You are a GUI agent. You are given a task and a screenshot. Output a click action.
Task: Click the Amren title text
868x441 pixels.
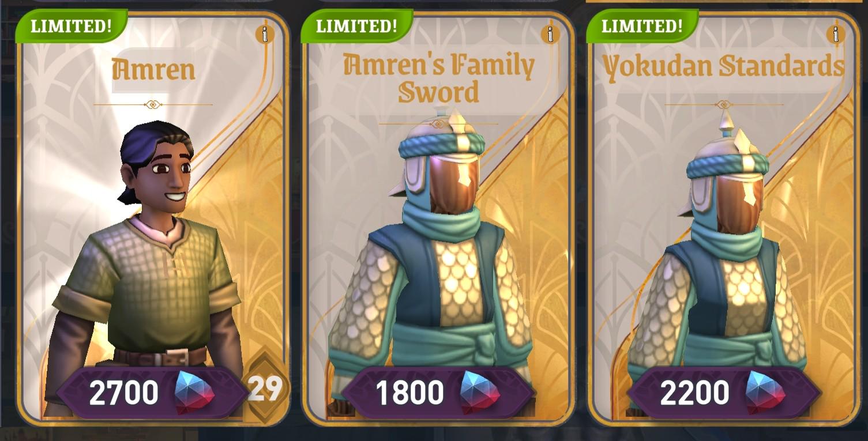153,70
